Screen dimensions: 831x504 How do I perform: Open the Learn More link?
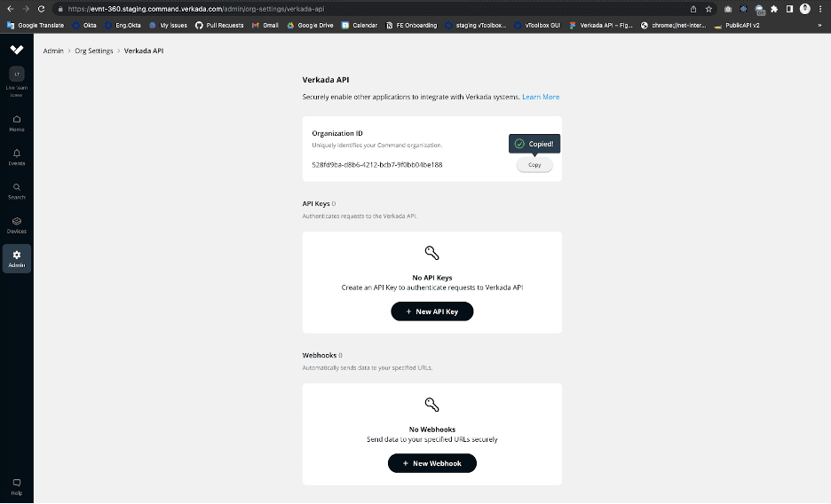(541, 97)
